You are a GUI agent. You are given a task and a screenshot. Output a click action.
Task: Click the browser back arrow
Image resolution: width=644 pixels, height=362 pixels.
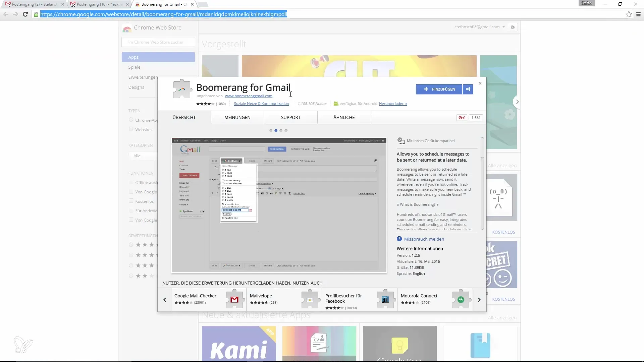click(6, 14)
